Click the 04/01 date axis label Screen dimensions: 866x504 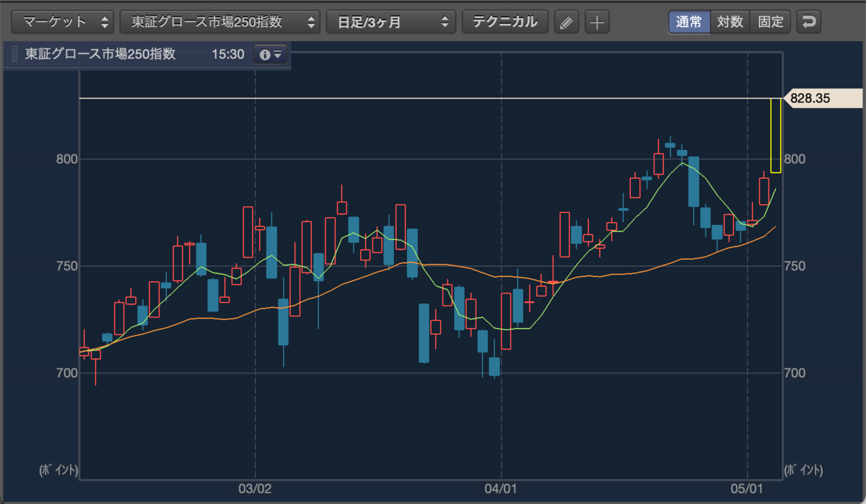[x=502, y=489]
